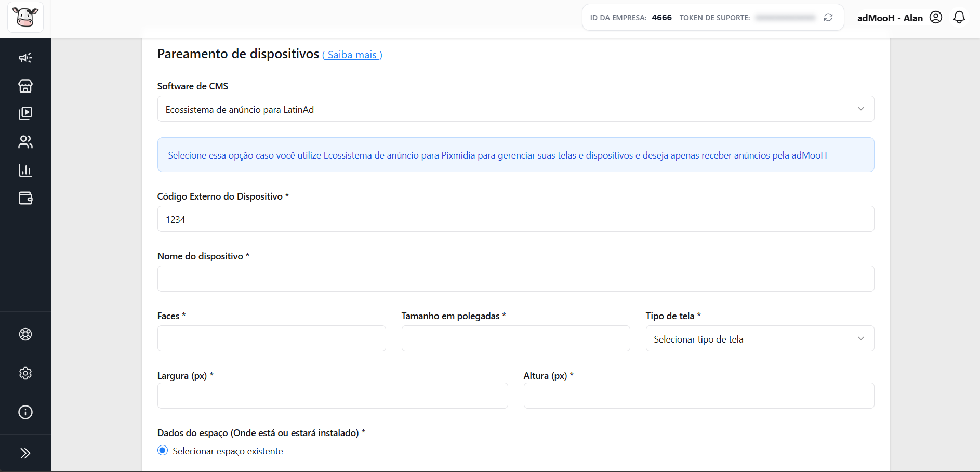Open the settings gear icon
The image size is (980, 472).
pyautogui.click(x=25, y=373)
